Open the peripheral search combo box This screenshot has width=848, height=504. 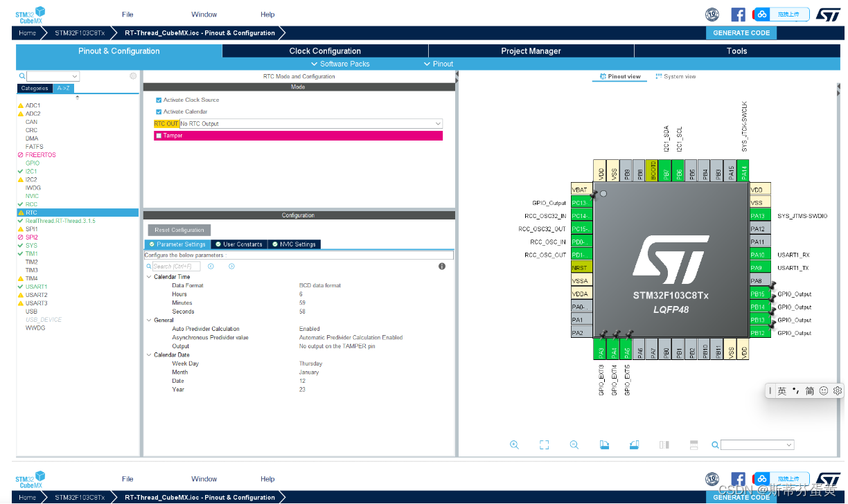[54, 76]
